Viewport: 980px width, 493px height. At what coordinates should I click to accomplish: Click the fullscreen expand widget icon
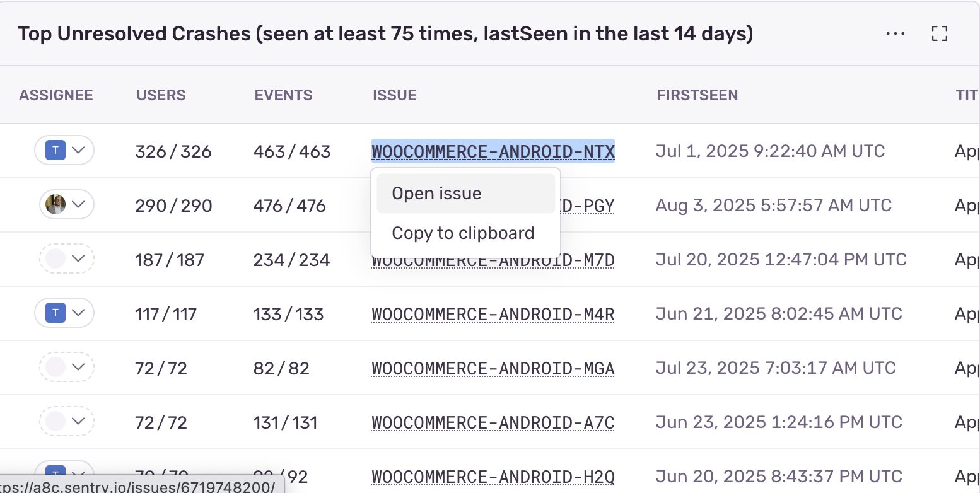pyautogui.click(x=940, y=34)
